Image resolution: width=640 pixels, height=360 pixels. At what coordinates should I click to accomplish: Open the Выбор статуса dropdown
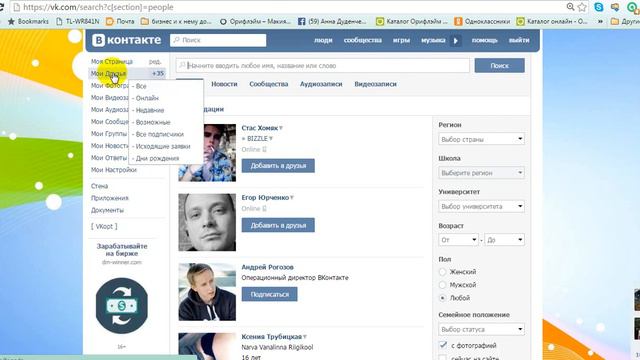coord(481,329)
